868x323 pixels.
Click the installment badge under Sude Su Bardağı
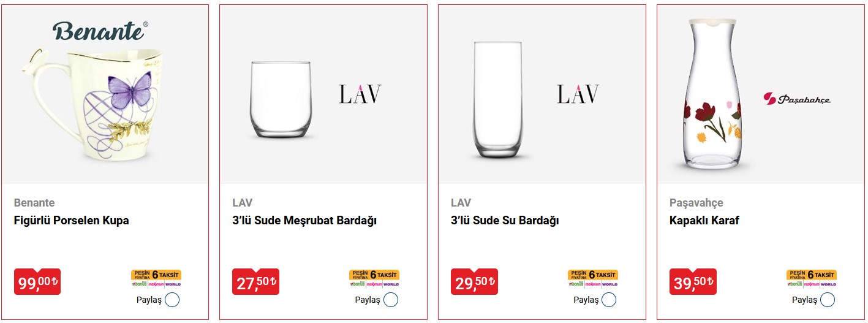click(x=593, y=278)
